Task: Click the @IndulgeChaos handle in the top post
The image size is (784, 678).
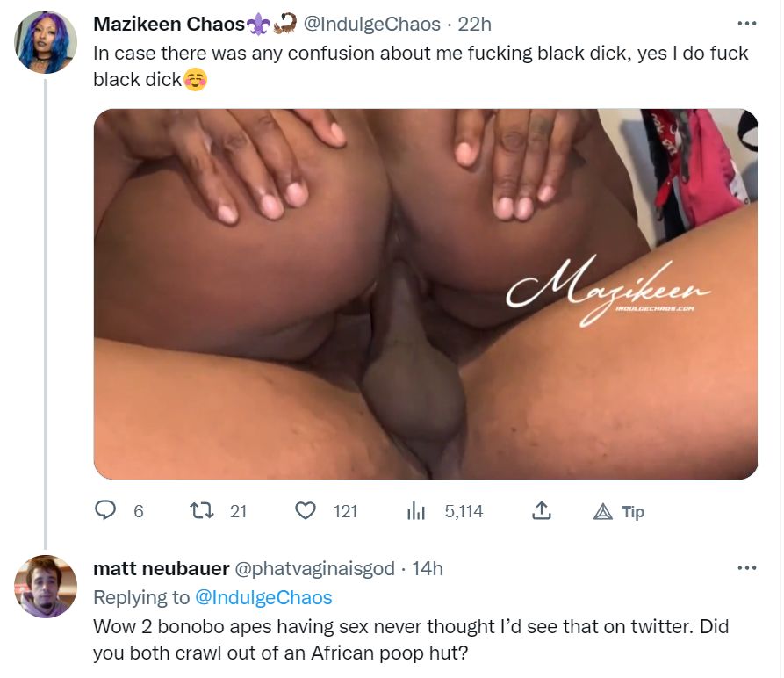Action: [x=372, y=24]
